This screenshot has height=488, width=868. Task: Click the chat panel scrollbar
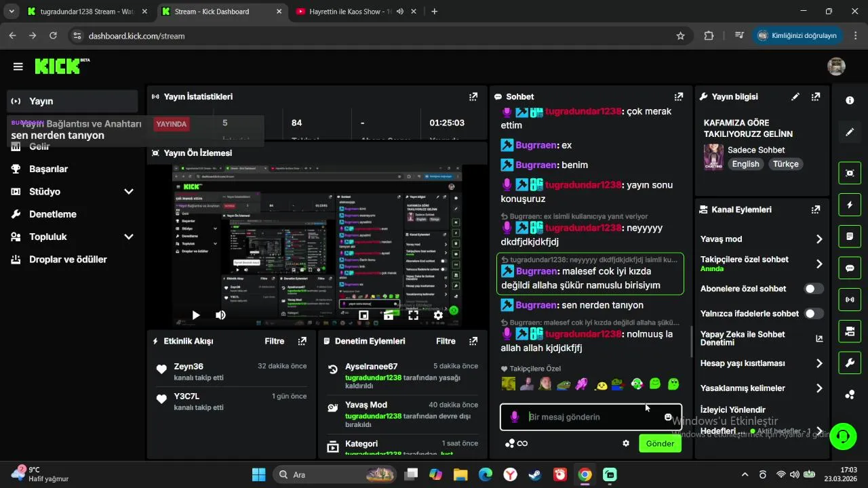point(691,342)
